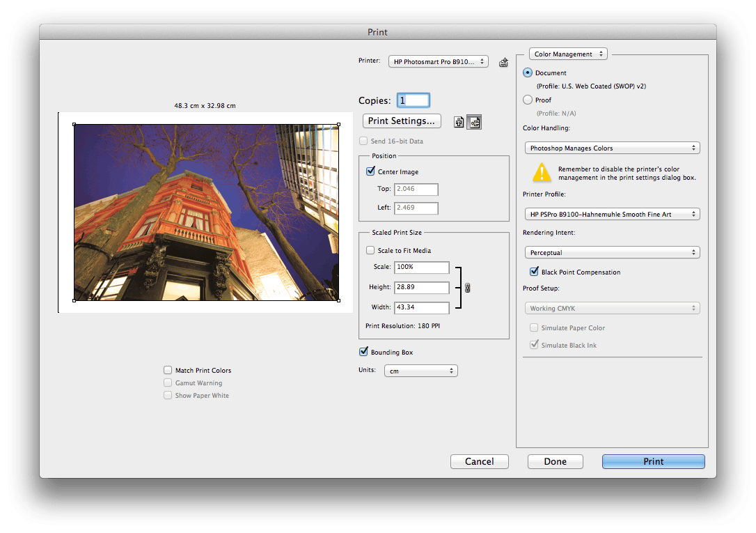Open the Printer dropdown HP Photosmart Pro
The width and height of the screenshot is (756, 533).
click(439, 62)
